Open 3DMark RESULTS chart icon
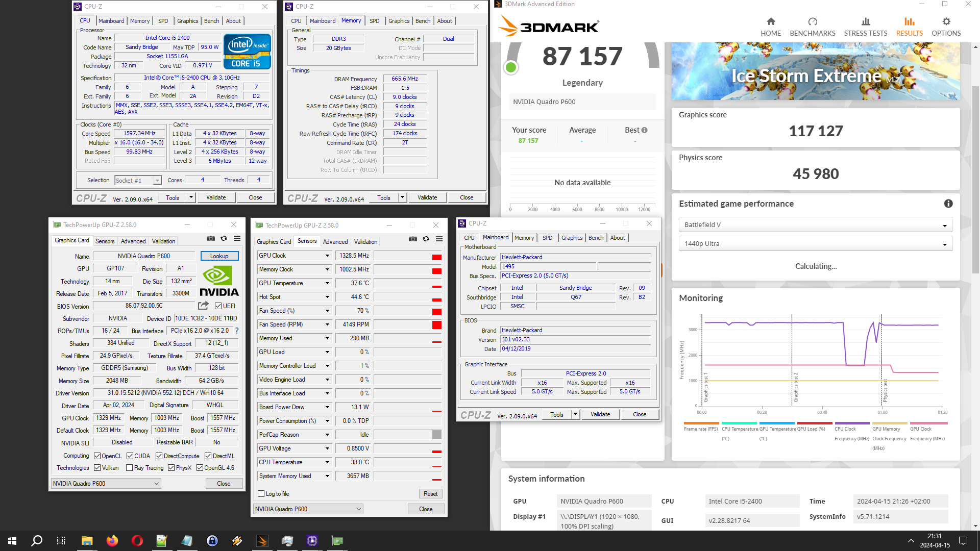Image resolution: width=980 pixels, height=551 pixels. (910, 21)
